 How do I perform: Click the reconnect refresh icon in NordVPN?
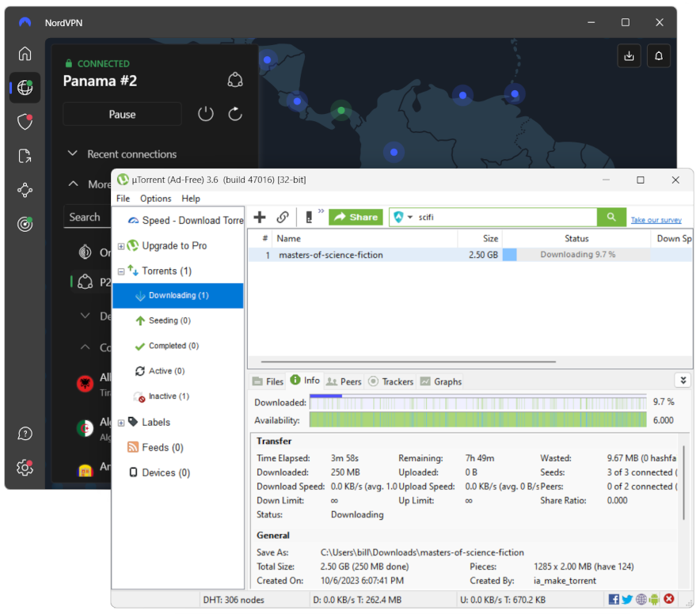click(235, 114)
